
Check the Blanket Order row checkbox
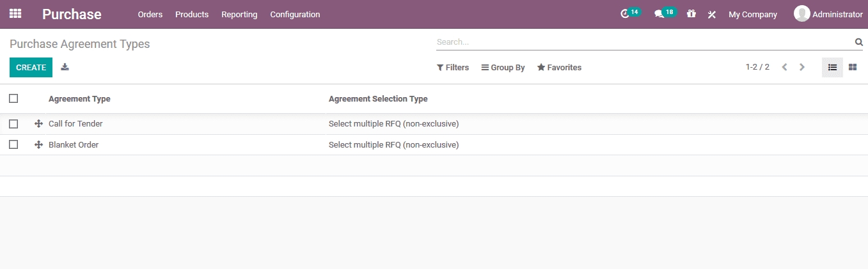(13, 145)
